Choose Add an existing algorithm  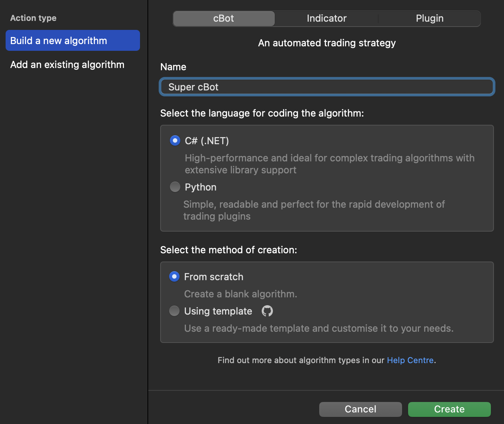[x=67, y=65]
